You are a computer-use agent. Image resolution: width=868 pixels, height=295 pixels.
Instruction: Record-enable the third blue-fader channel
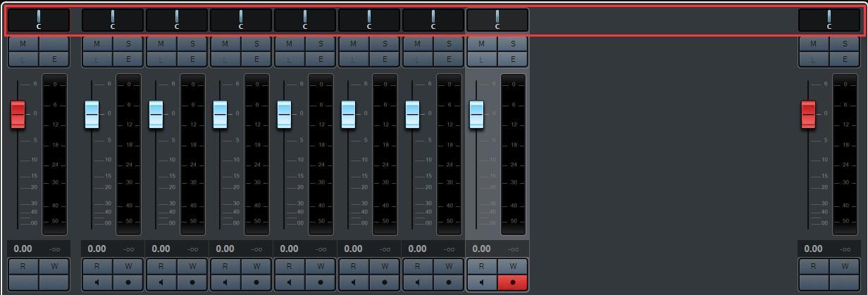tap(256, 283)
